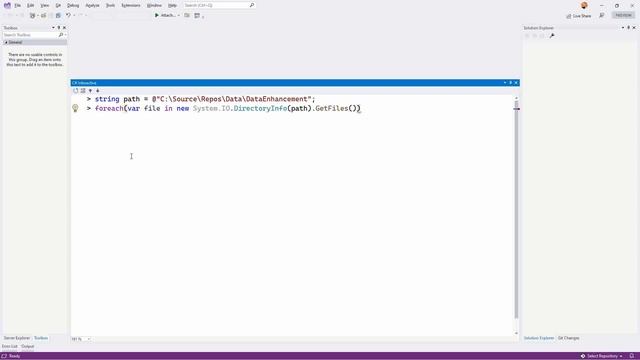
Task: Open the Git menu
Action: tap(58, 5)
